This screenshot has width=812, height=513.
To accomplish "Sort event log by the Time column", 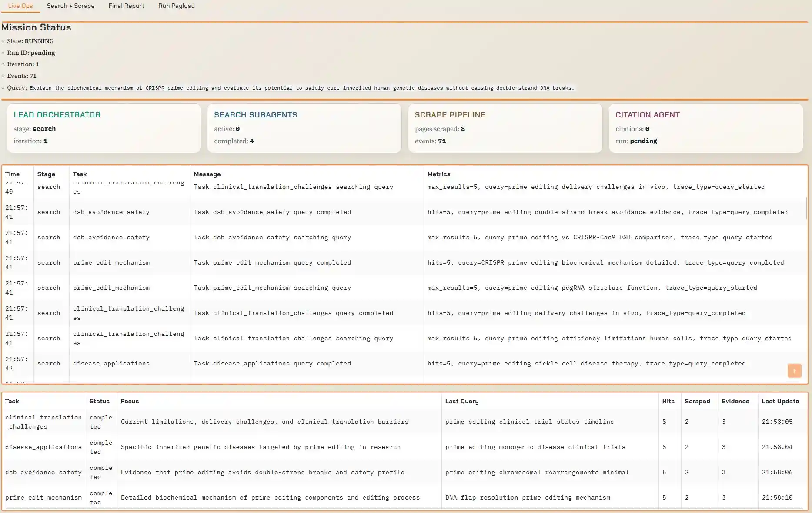I will 13,174.
